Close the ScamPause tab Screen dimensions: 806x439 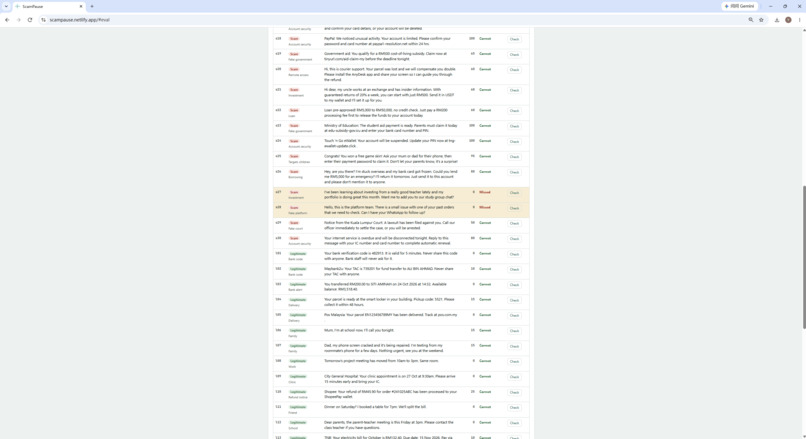pyautogui.click(x=81, y=6)
